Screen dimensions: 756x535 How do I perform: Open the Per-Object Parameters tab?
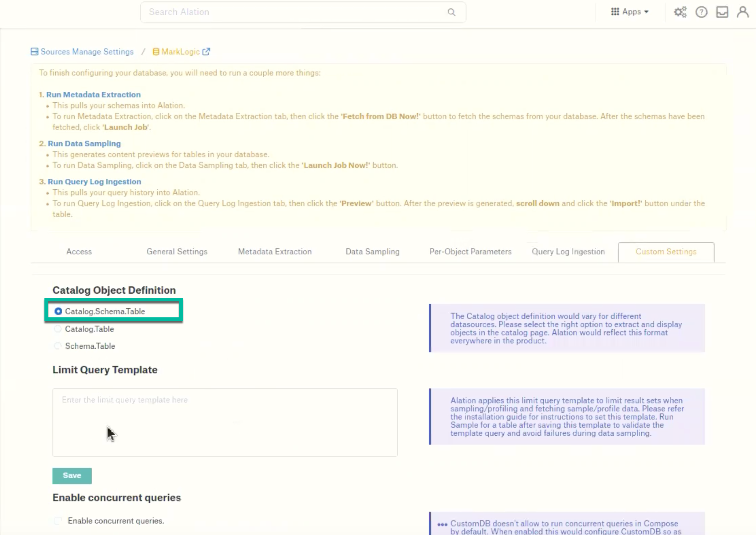470,251
